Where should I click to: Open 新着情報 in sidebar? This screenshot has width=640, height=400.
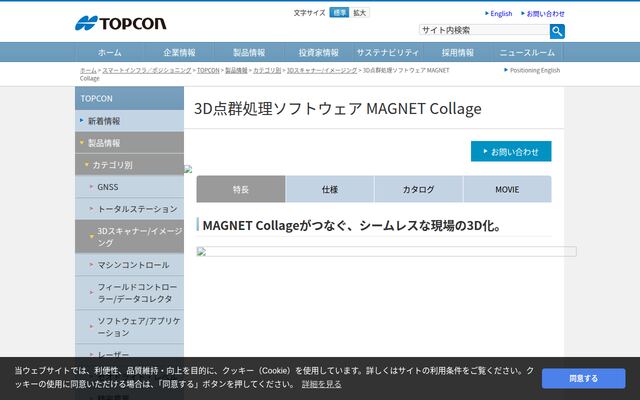[129, 121]
